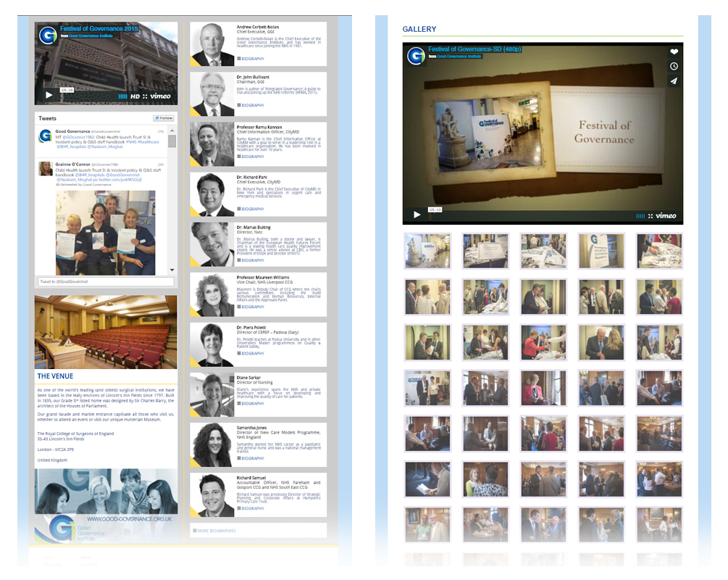Click Professor Ramu Kannan's portrait photo
728x580 pixels.
pos(212,144)
